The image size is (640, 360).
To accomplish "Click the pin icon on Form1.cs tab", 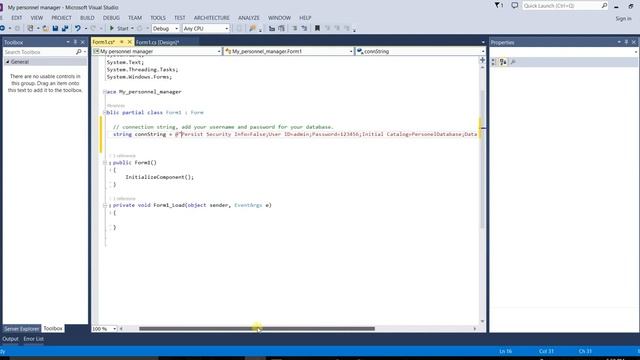I will (x=122, y=42).
